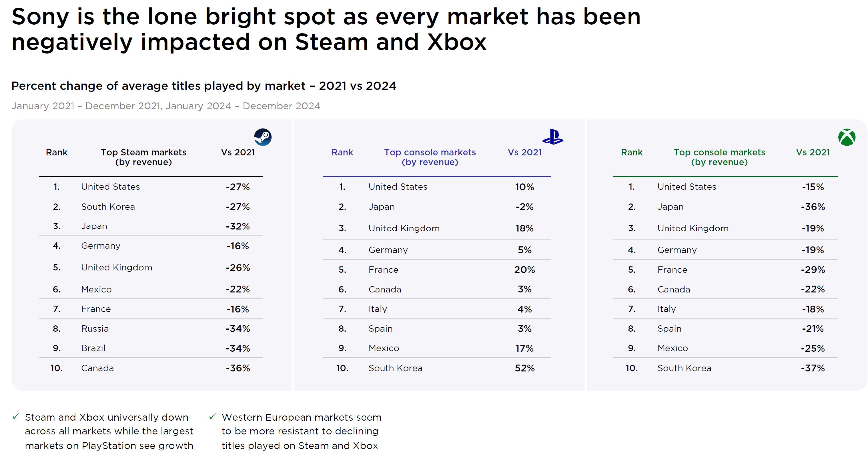This screenshot has height=455, width=868.
Task: Click the Xbox logo icon
Action: pos(847,137)
